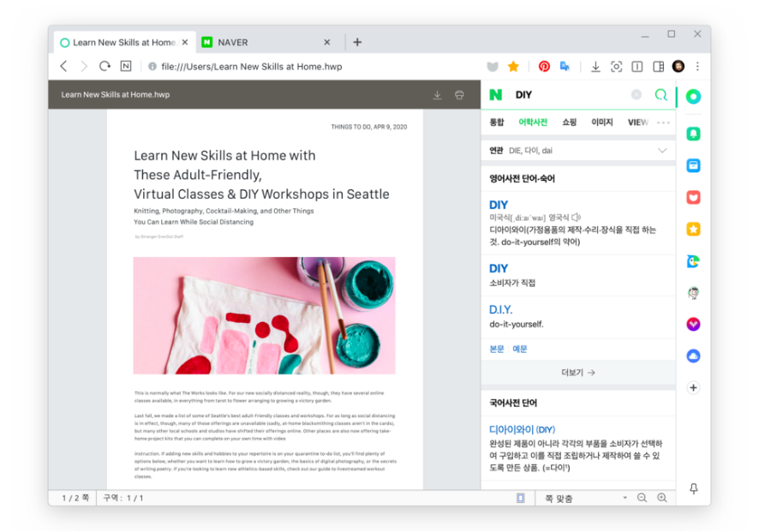759x532 pixels.
Task: Open the Papago translate sidebar icon
Action: click(693, 261)
